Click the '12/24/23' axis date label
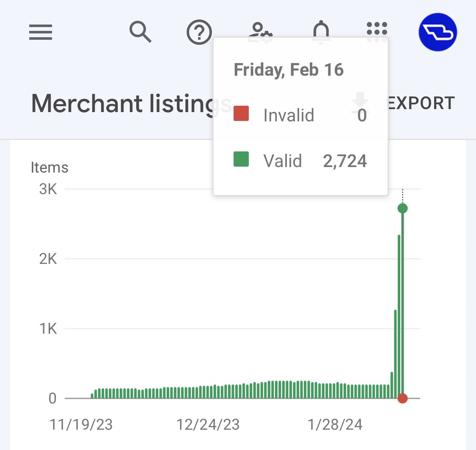The image size is (476, 450). [x=208, y=425]
